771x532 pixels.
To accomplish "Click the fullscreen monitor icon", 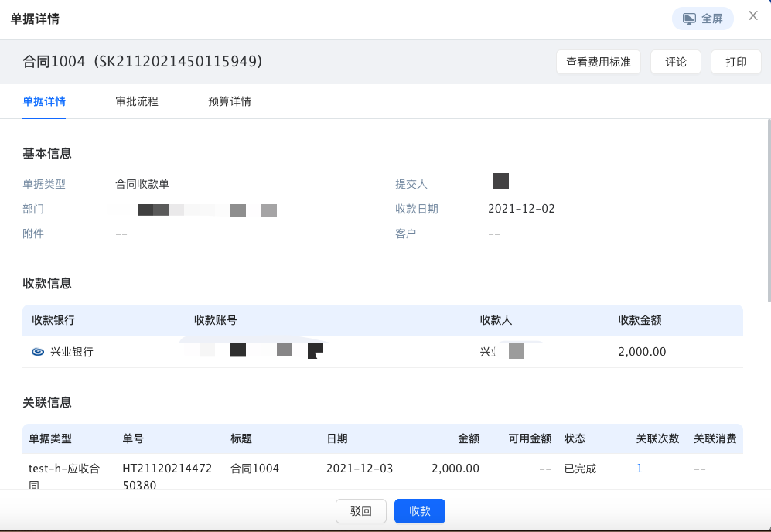I will (689, 19).
